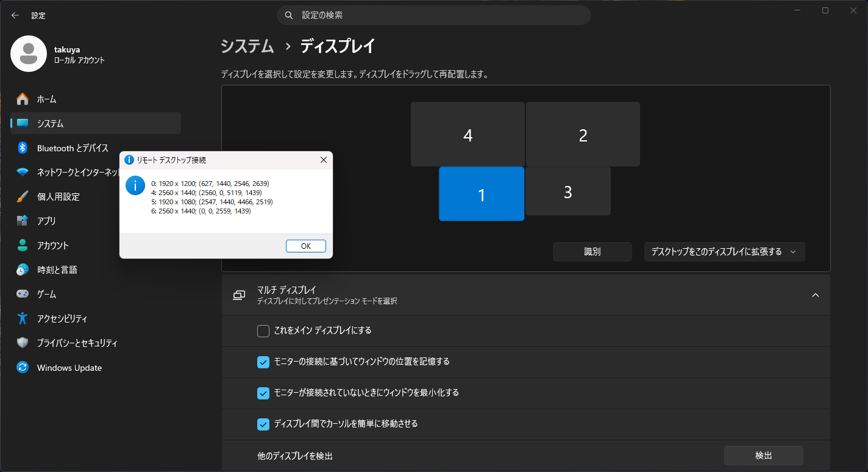Open ゲーム settings page

point(96,294)
